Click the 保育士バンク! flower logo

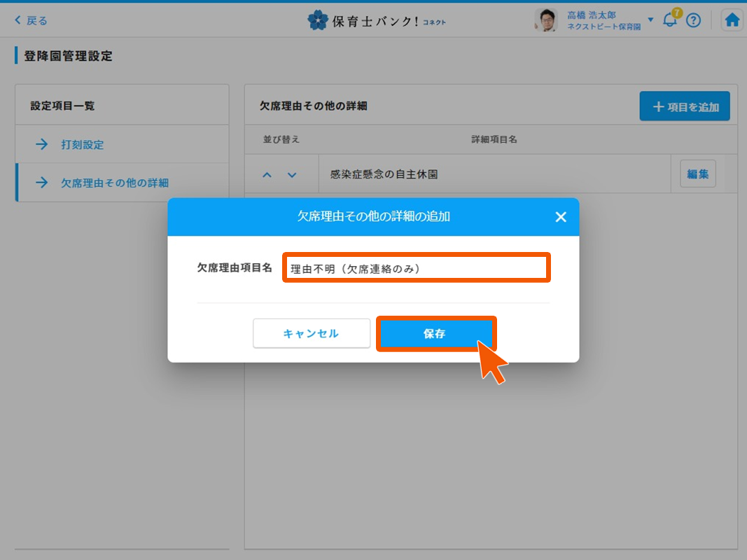[x=318, y=20]
